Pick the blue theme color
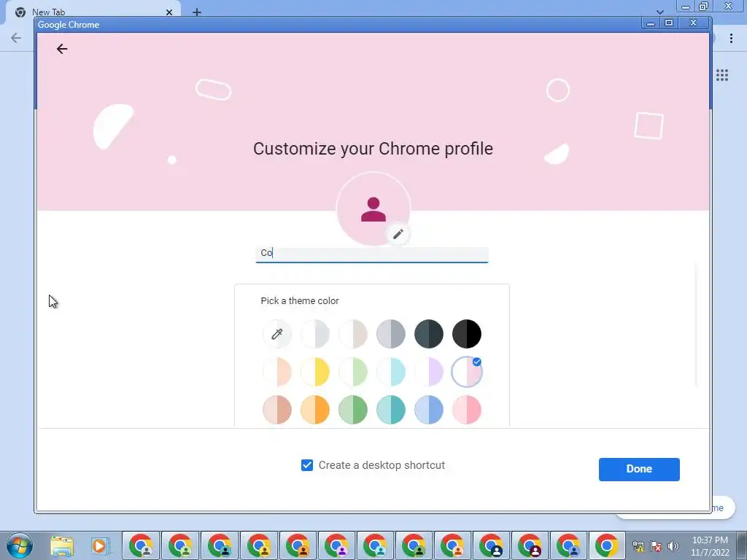The height and width of the screenshot is (560, 747). tap(428, 410)
